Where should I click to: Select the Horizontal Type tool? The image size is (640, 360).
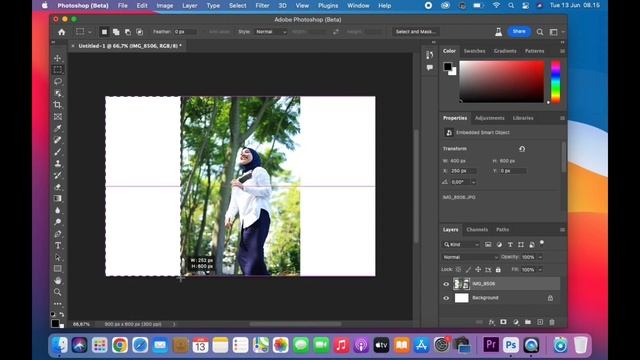point(58,245)
